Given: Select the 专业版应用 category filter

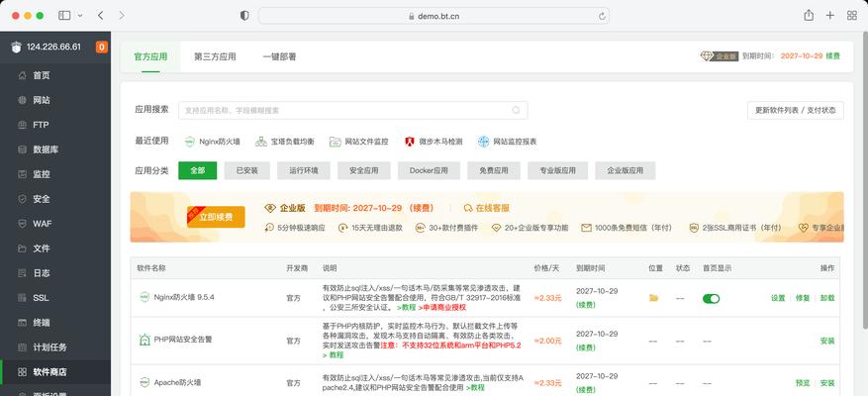Looking at the screenshot, I should pos(557,170).
